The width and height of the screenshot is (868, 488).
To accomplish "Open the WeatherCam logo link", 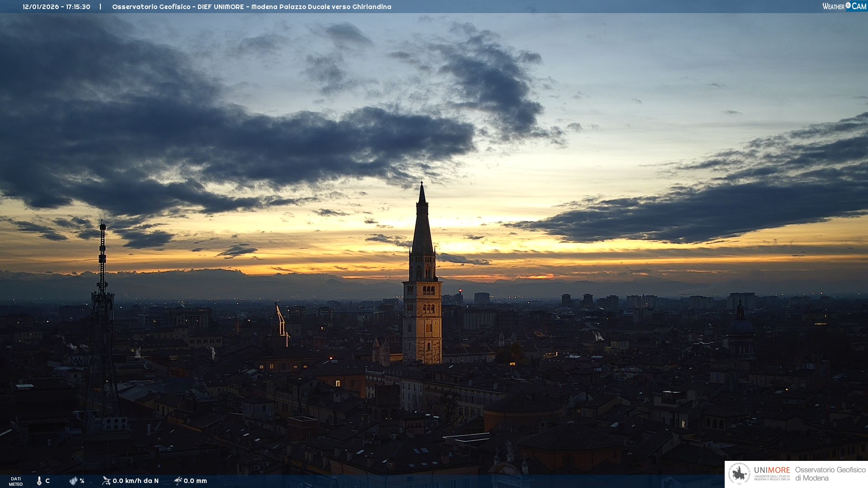I will [x=844, y=6].
